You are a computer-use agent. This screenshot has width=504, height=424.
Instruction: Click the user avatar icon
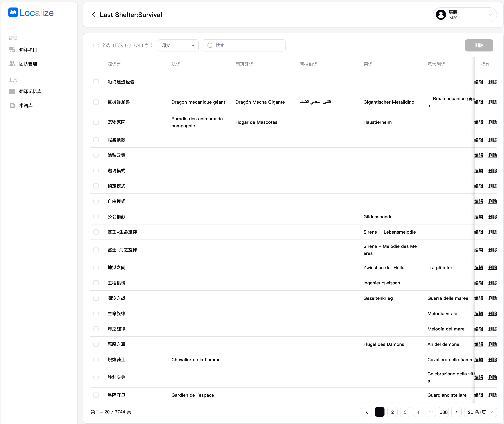coord(441,15)
